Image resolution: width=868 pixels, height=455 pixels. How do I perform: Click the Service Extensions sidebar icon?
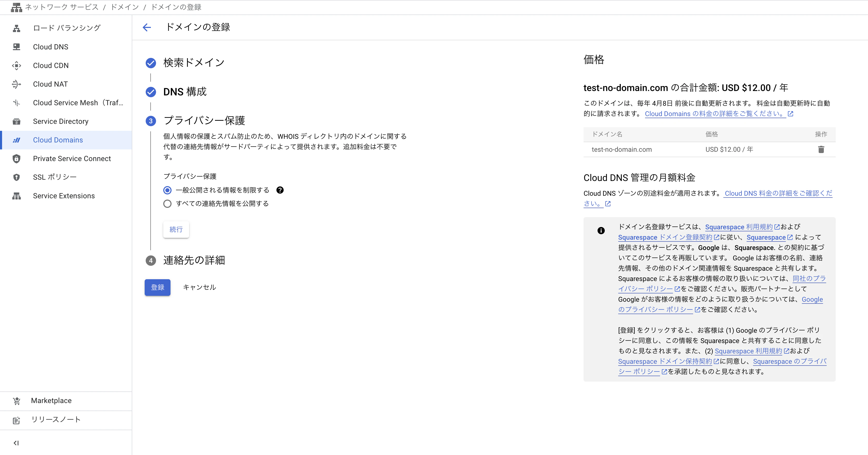coord(17,196)
